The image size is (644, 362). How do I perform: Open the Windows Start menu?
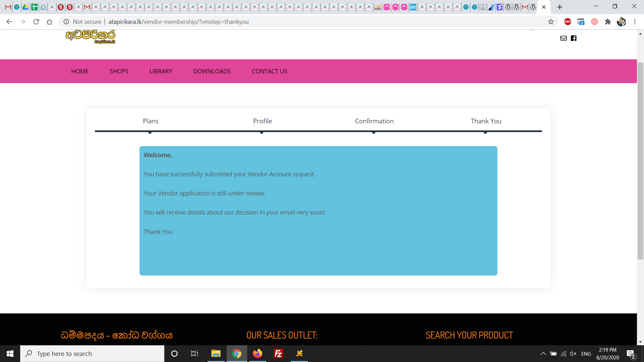pyautogui.click(x=10, y=354)
